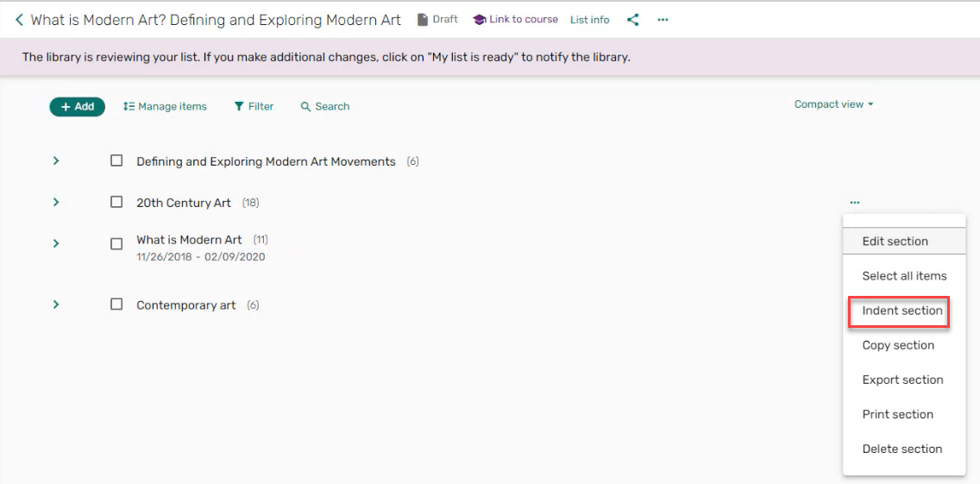
Task: Choose Indent section from menu
Action: (x=904, y=311)
